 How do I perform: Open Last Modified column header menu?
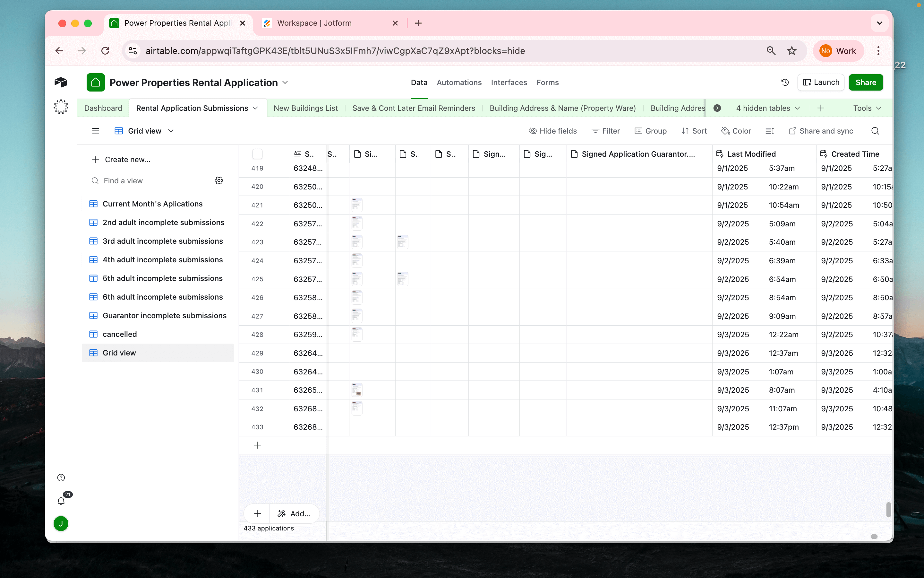tap(764, 154)
